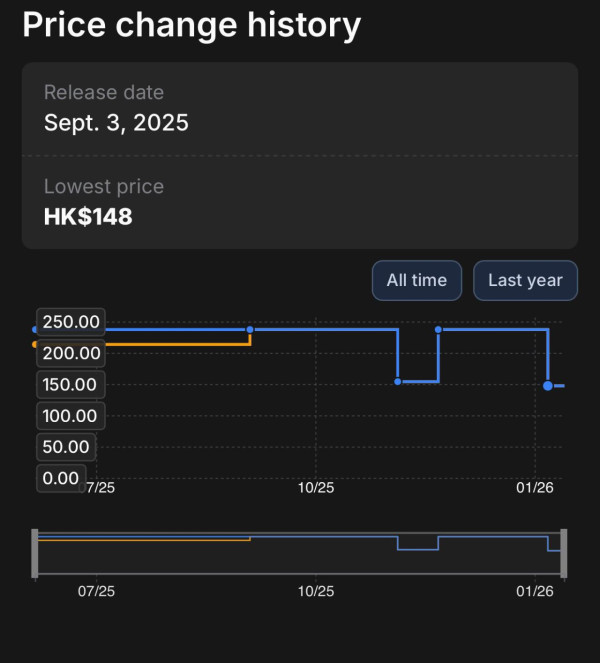Click the release date Sept. 3, 2025
Image resolution: width=600 pixels, height=663 pixels.
coord(116,123)
